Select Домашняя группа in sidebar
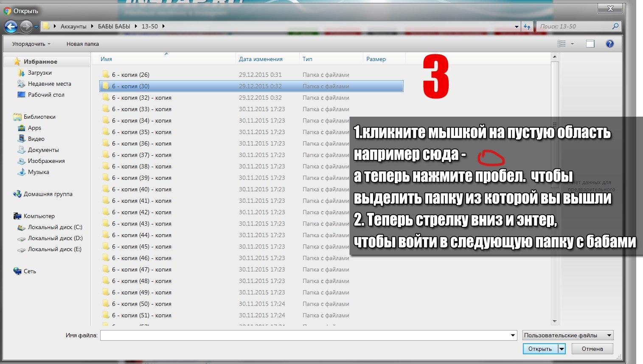The height and width of the screenshot is (364, 643). [48, 194]
